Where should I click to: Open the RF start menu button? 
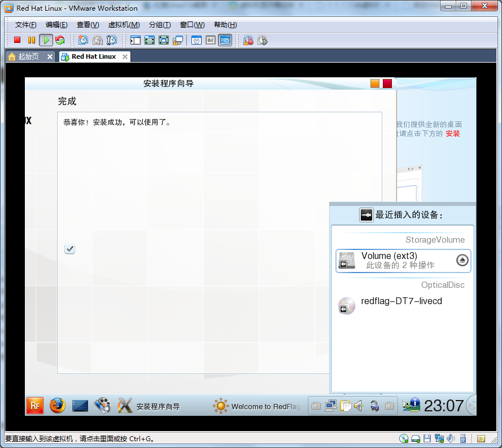click(35, 406)
